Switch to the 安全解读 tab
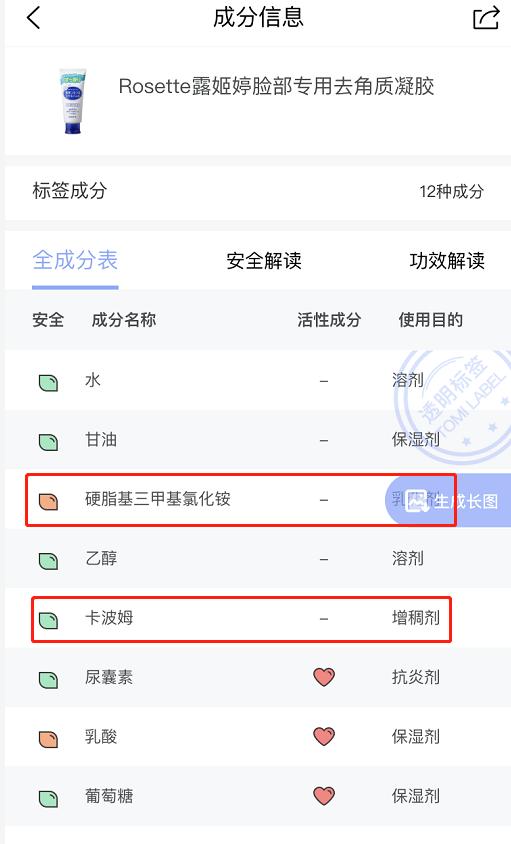This screenshot has width=511, height=844. point(263,261)
